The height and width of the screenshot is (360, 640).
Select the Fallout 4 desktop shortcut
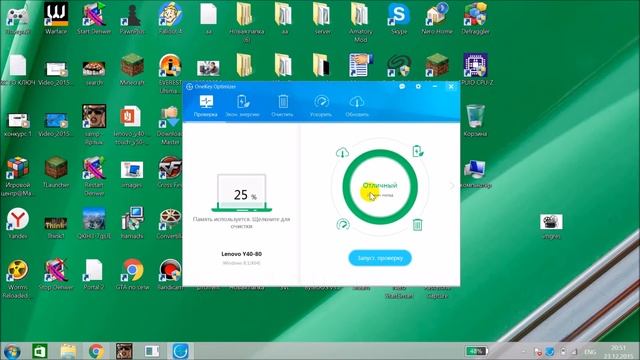pos(170,19)
